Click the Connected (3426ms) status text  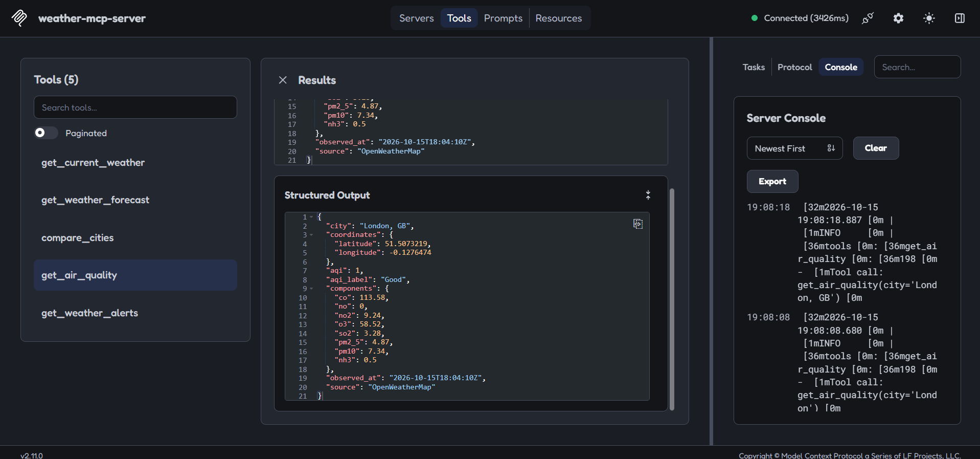click(x=806, y=18)
